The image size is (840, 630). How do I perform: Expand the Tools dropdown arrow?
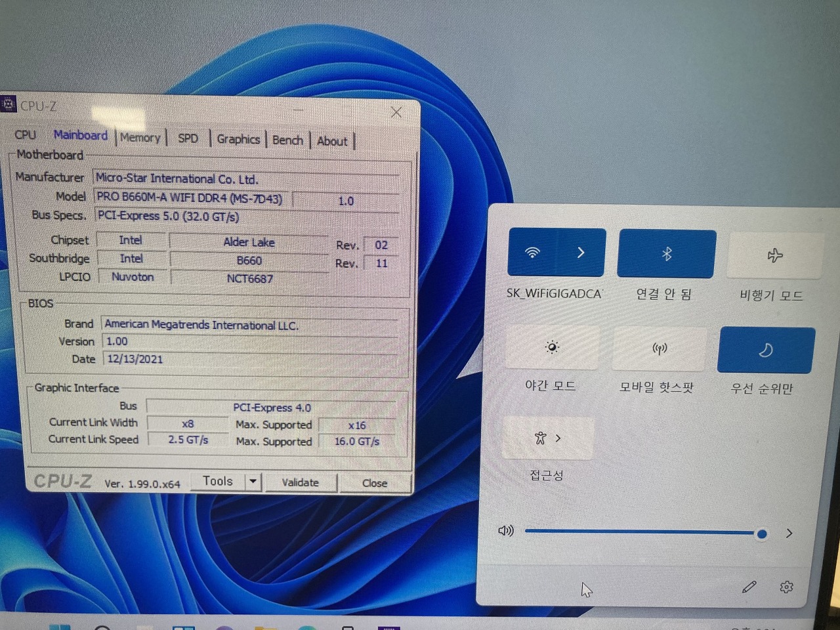(x=253, y=482)
